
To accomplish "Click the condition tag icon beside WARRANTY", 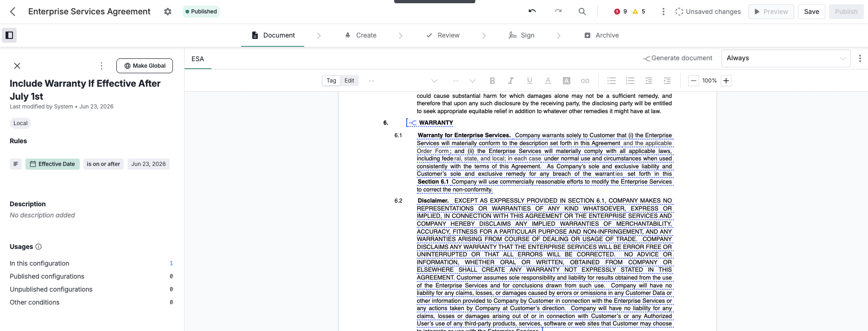I will point(412,123).
